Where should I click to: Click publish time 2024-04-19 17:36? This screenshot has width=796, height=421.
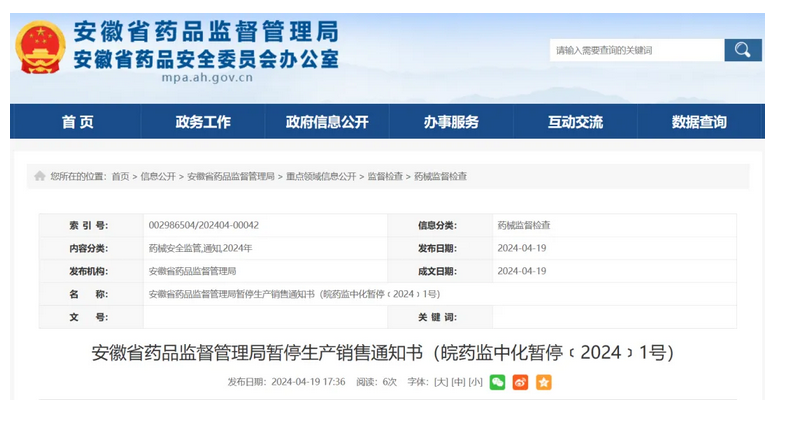[308, 382]
